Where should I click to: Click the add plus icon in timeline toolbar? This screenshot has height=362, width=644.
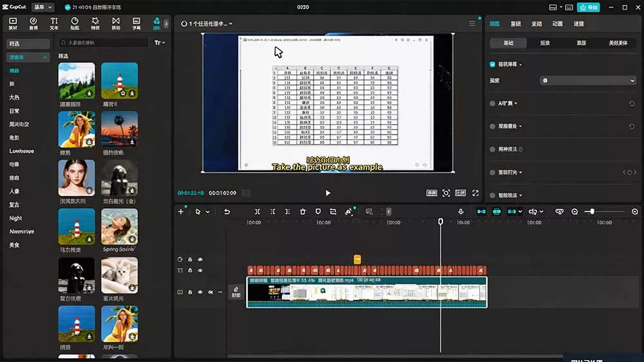click(181, 212)
